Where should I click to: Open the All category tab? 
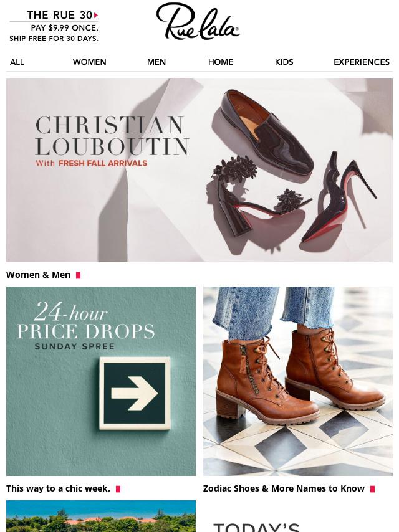point(17,62)
